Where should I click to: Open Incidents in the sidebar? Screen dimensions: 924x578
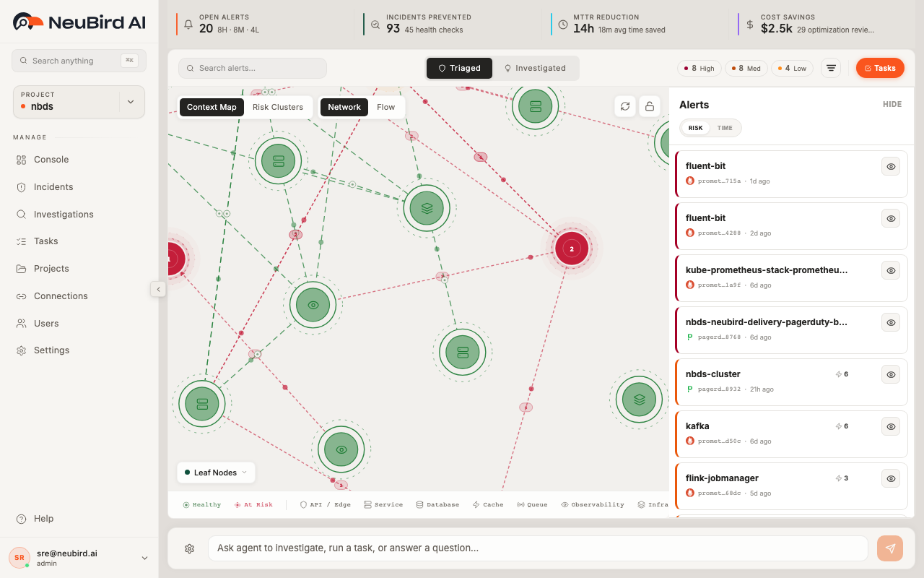point(53,187)
